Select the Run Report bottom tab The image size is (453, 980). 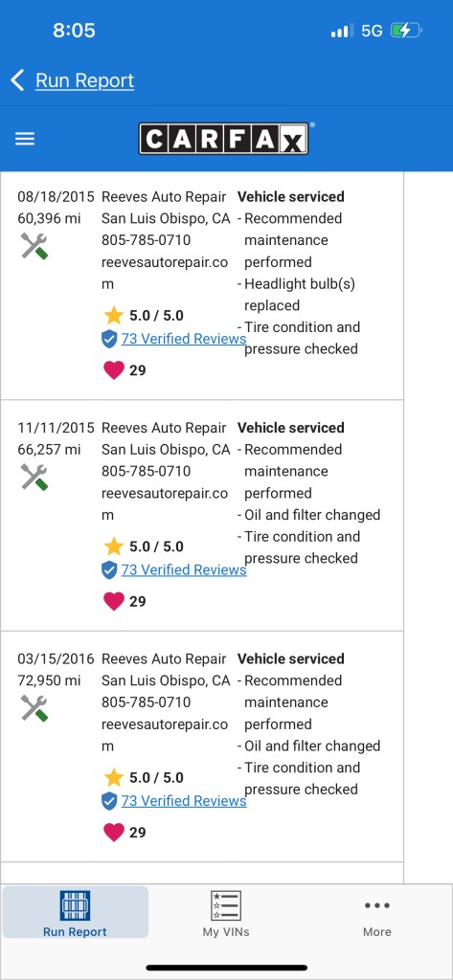point(75,912)
